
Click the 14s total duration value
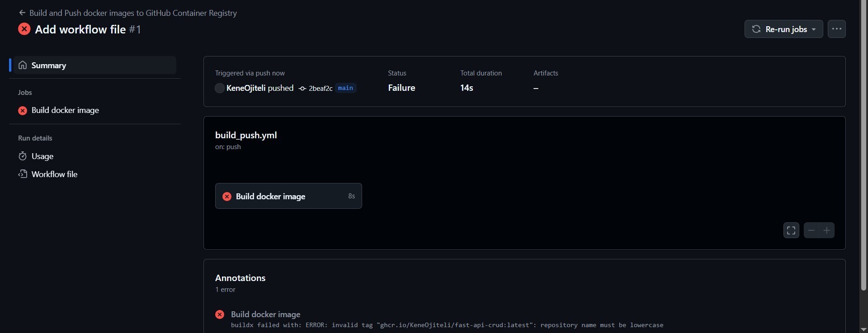[467, 88]
